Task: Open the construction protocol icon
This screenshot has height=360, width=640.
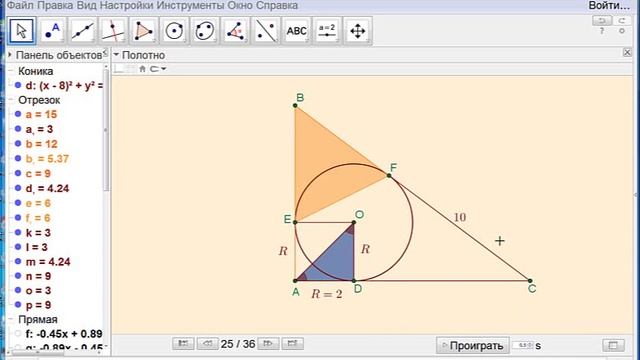Action: click(613, 345)
